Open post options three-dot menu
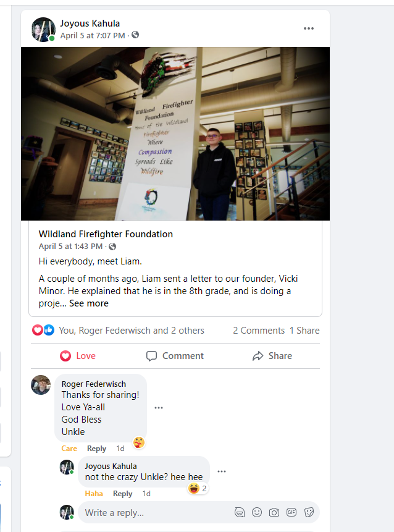 pyautogui.click(x=309, y=28)
